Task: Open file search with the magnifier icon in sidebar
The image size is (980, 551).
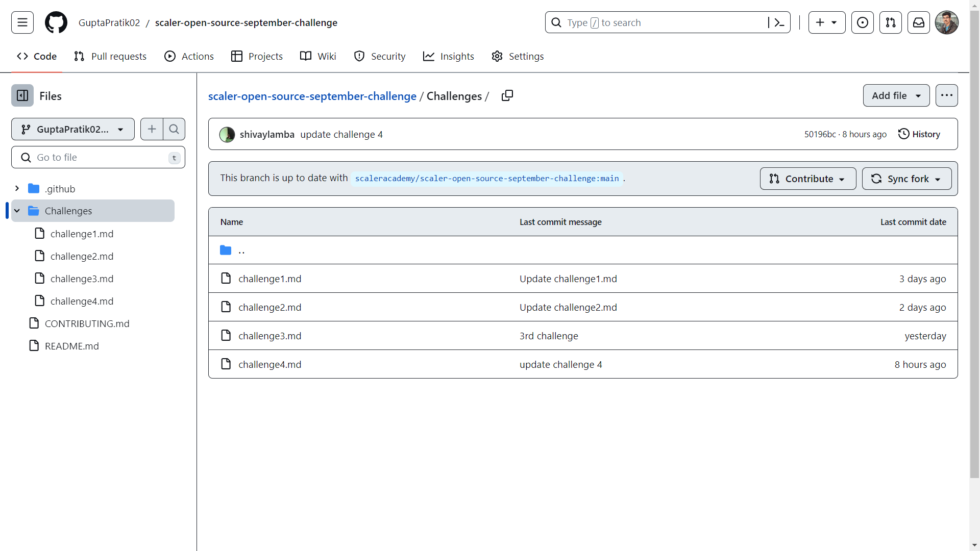Action: click(x=174, y=129)
